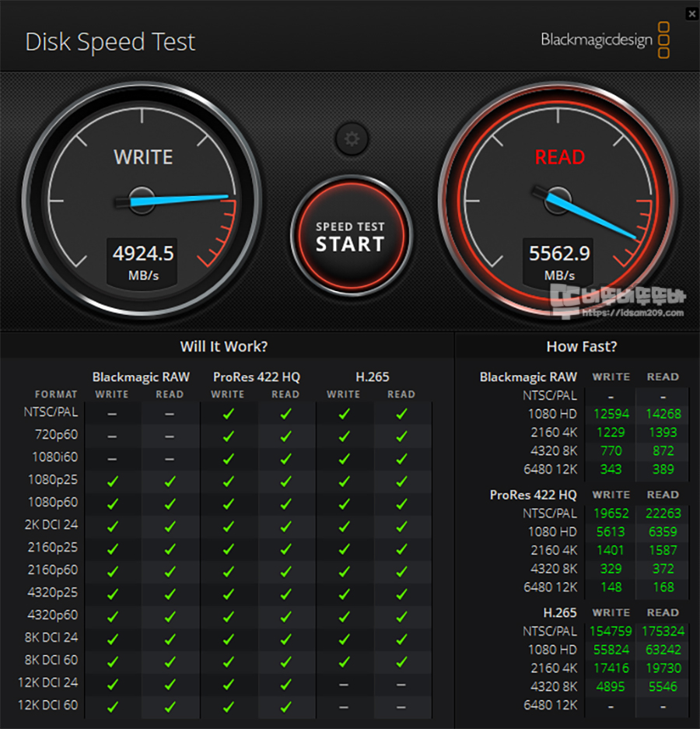Image resolution: width=700 pixels, height=729 pixels.
Task: Click the 8K DCI 60 format label
Action: (51, 661)
